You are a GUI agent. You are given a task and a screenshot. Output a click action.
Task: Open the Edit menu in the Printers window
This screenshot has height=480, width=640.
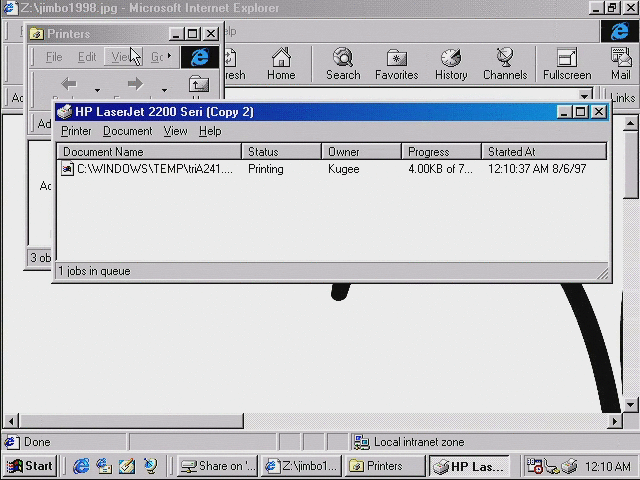click(87, 57)
